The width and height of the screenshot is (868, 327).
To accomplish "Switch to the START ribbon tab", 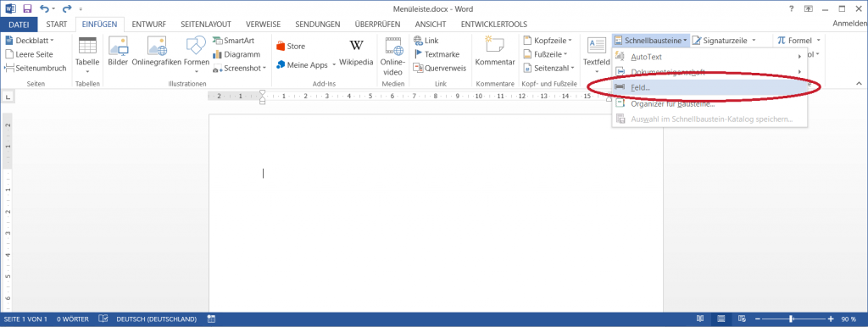I will [x=57, y=25].
